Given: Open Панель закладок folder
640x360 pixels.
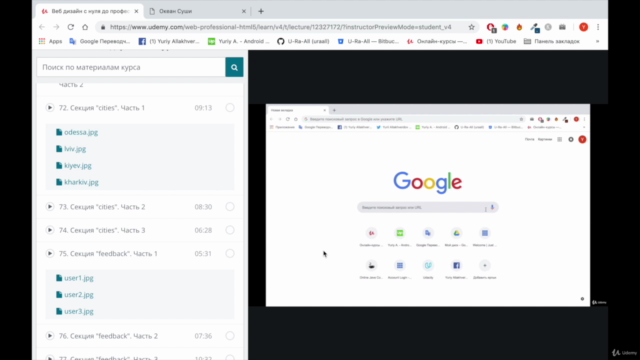Looking at the screenshot, I should (x=552, y=41).
